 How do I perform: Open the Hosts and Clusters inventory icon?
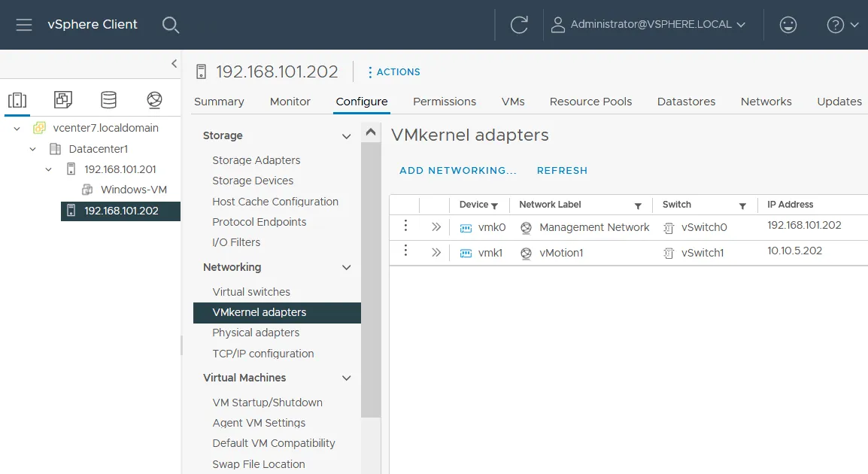[x=17, y=98]
